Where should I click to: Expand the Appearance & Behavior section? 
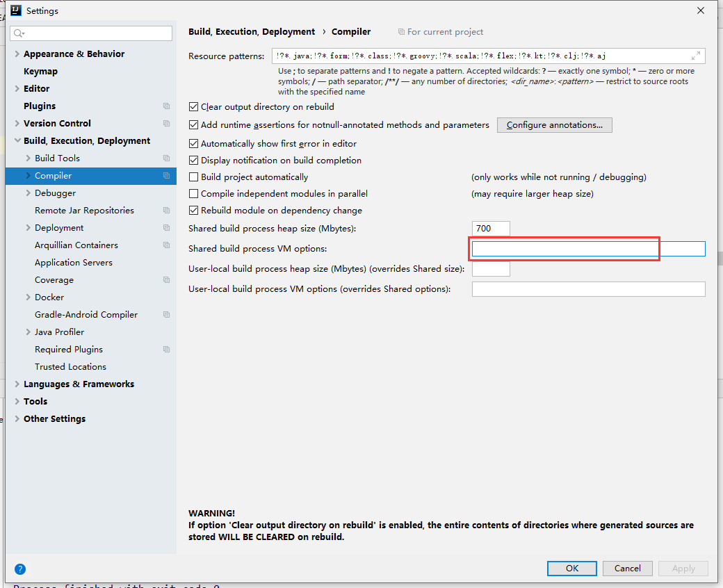point(17,54)
